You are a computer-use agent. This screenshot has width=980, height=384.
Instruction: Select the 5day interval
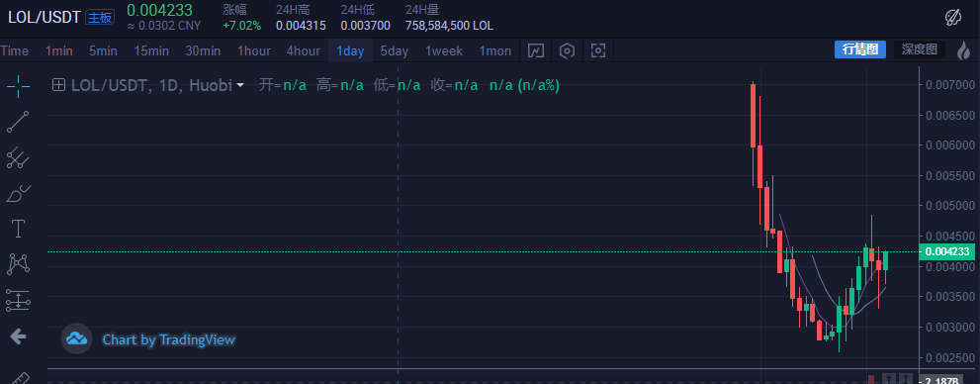pyautogui.click(x=394, y=51)
